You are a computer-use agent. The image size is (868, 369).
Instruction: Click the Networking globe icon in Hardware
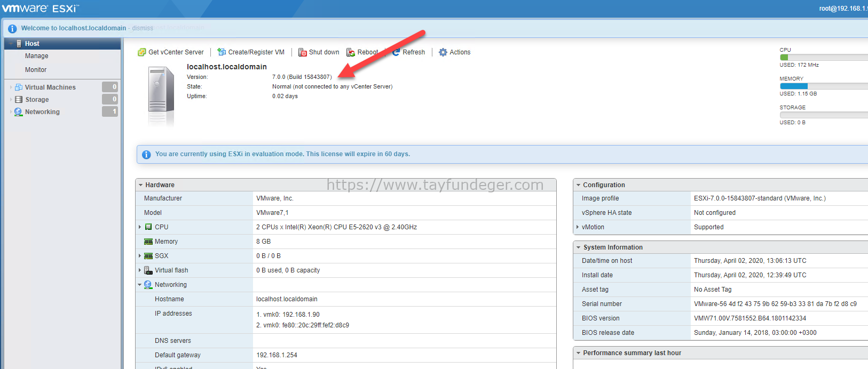(x=148, y=285)
